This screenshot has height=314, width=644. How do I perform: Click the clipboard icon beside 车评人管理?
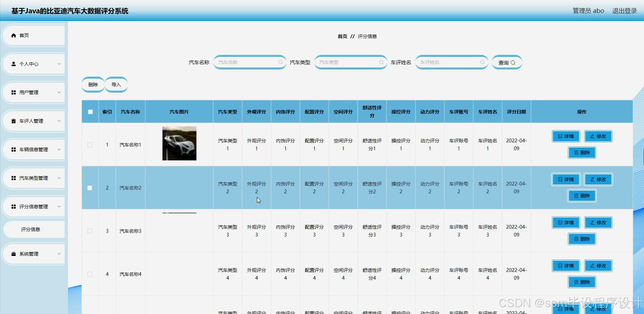click(x=14, y=121)
